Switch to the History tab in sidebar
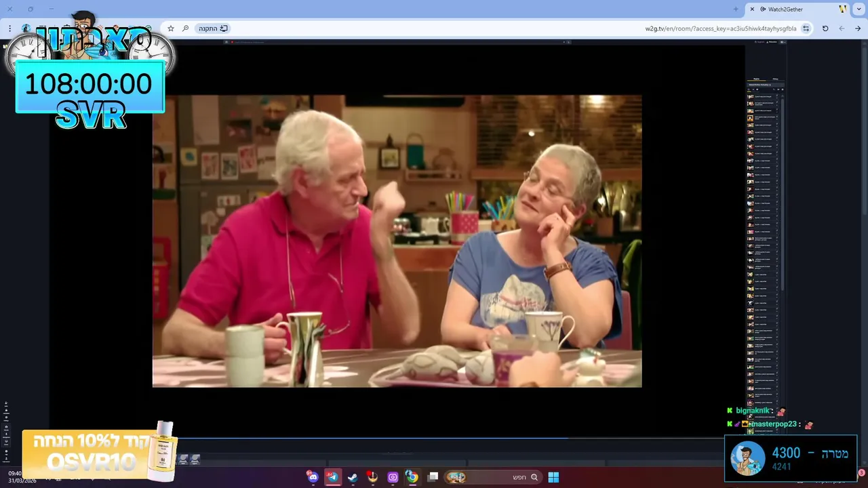This screenshot has height=488, width=868. point(775,79)
